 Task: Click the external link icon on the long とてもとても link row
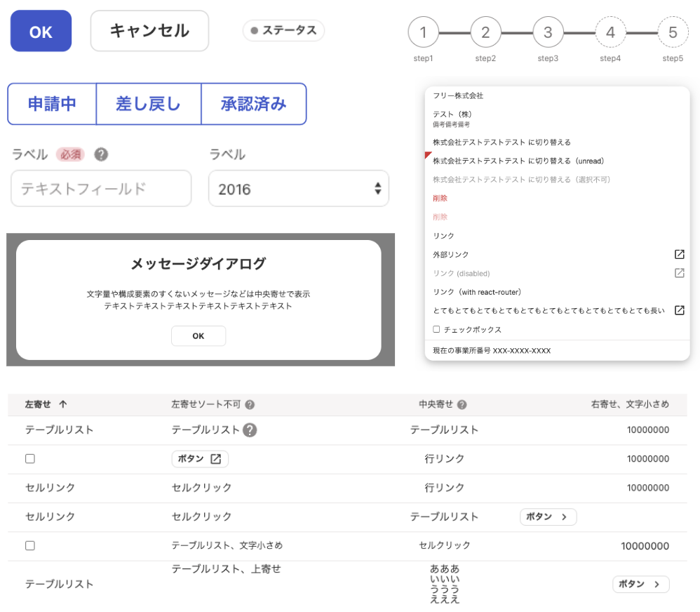point(678,309)
